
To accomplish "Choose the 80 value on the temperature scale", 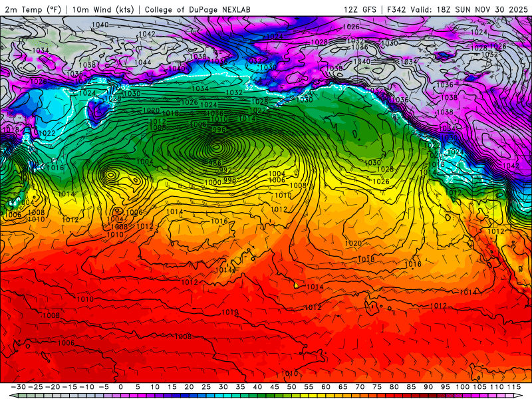I will click(x=394, y=387).
